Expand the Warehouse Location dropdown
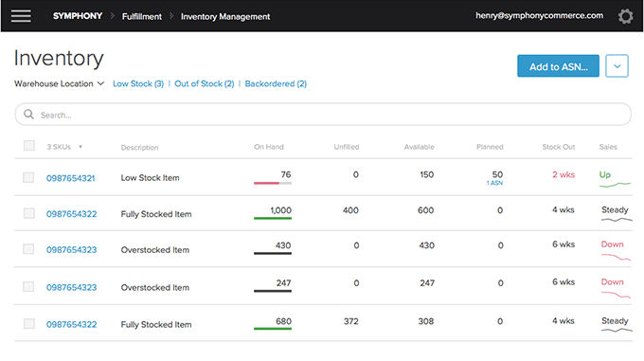 (59, 83)
